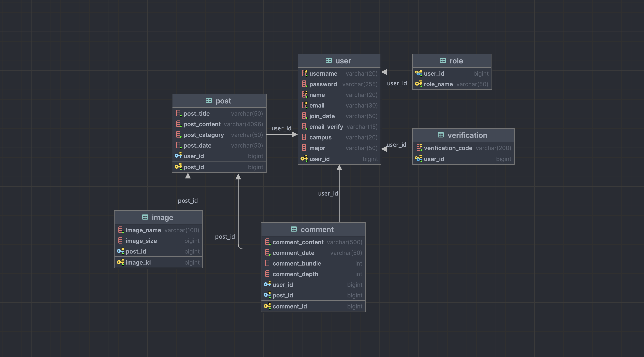Select the image_size row in the image table

(141, 241)
